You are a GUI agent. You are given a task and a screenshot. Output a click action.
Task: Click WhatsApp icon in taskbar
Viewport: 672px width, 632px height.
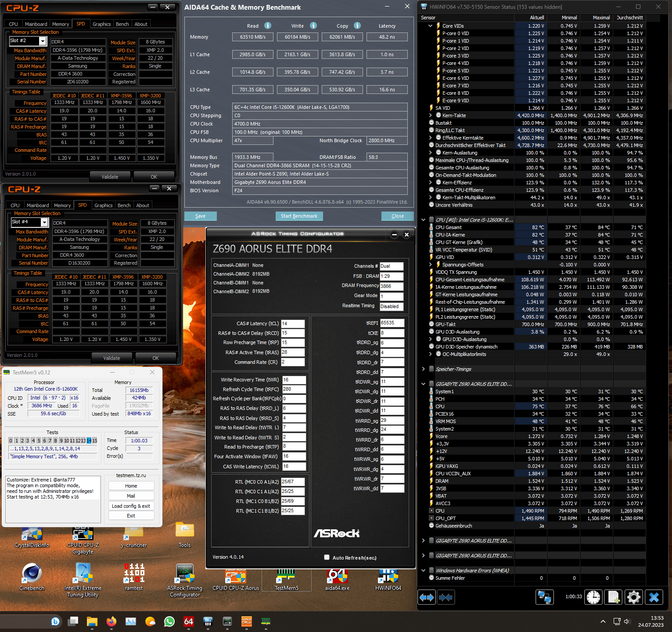point(169,621)
